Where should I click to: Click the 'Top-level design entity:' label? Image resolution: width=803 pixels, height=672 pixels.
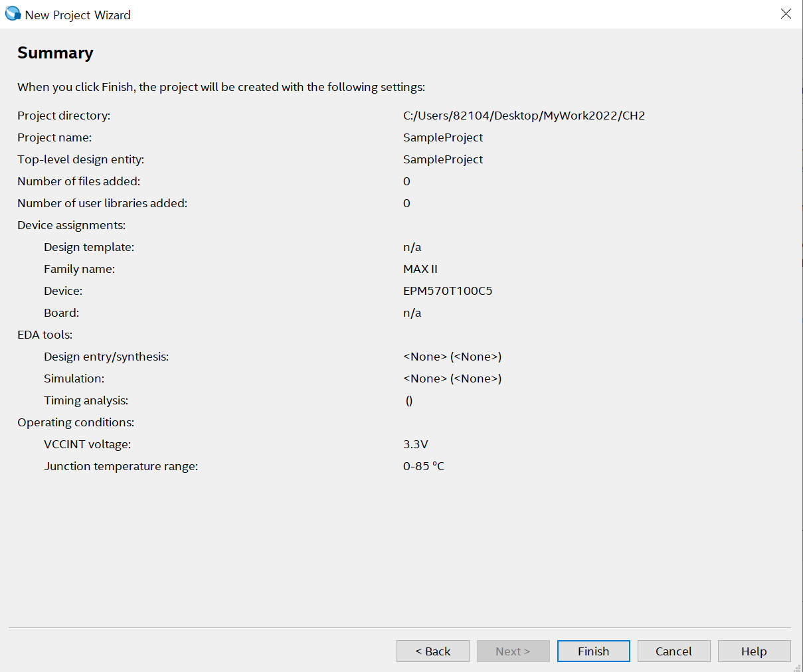80,159
